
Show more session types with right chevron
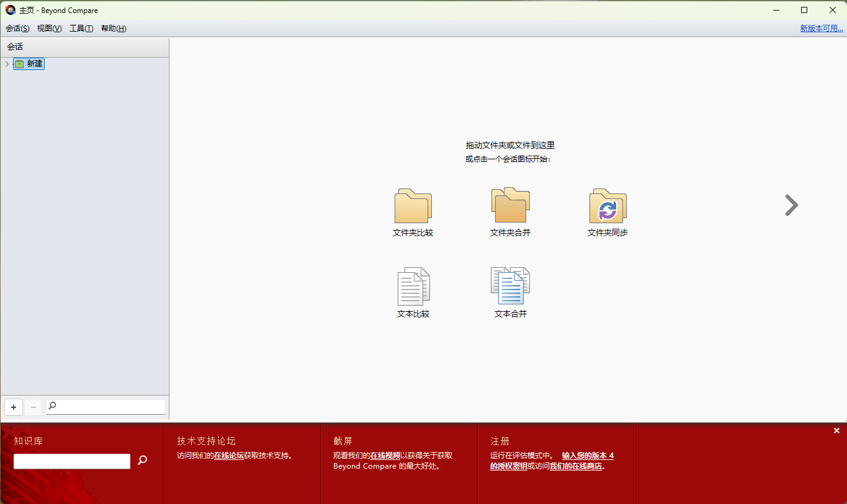[x=791, y=205]
